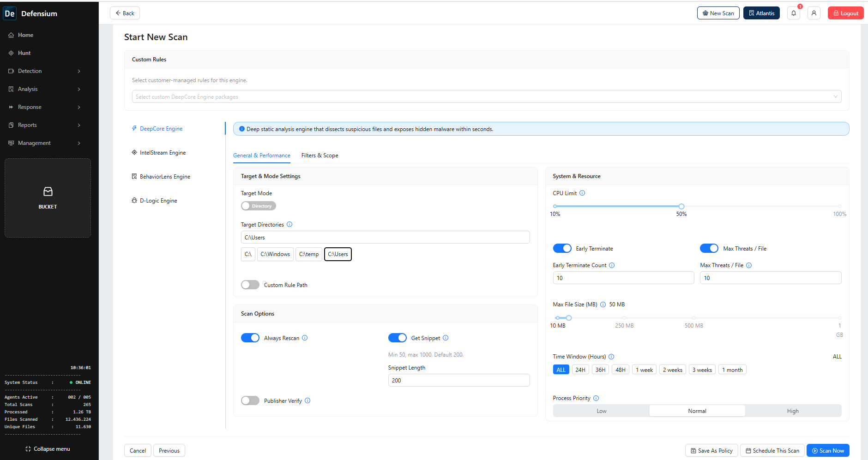
Task: Disable the Always Rescan toggle
Action: pyautogui.click(x=250, y=338)
